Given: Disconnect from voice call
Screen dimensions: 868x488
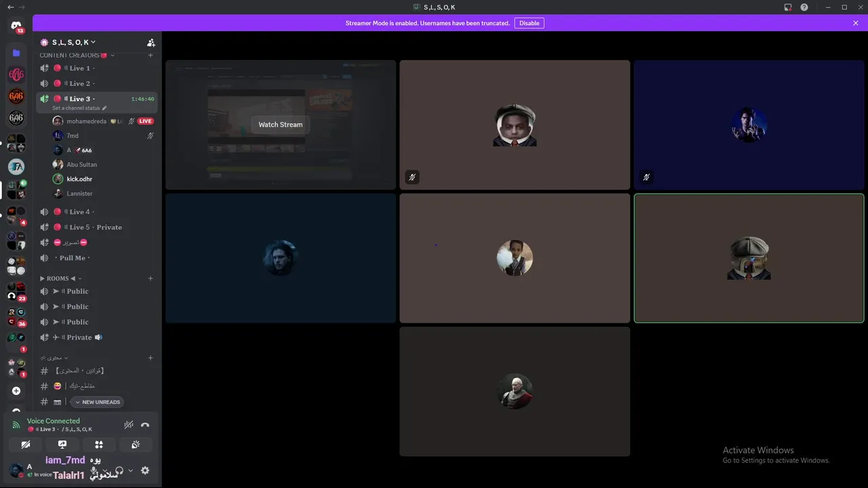Looking at the screenshot, I should (x=145, y=425).
